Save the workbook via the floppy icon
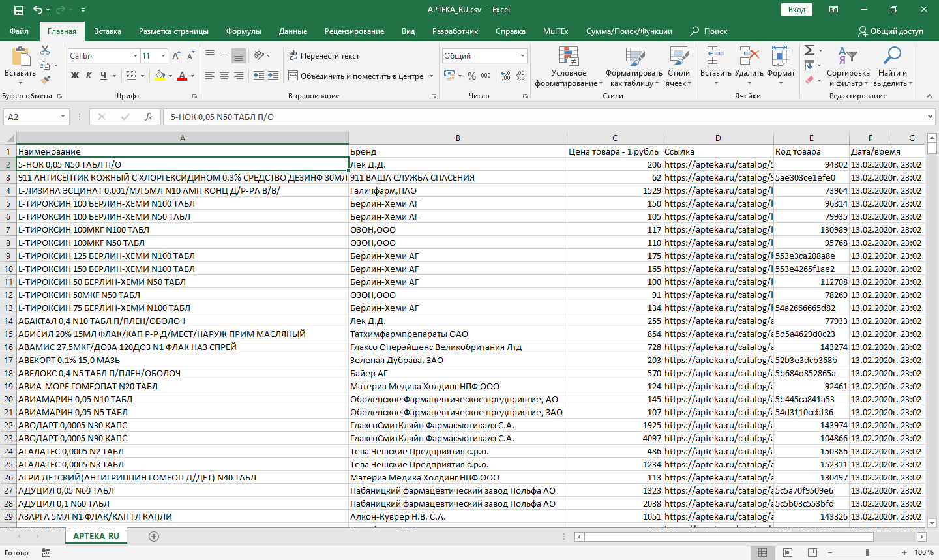Screen dimensions: 939x560 pyautogui.click(x=19, y=10)
